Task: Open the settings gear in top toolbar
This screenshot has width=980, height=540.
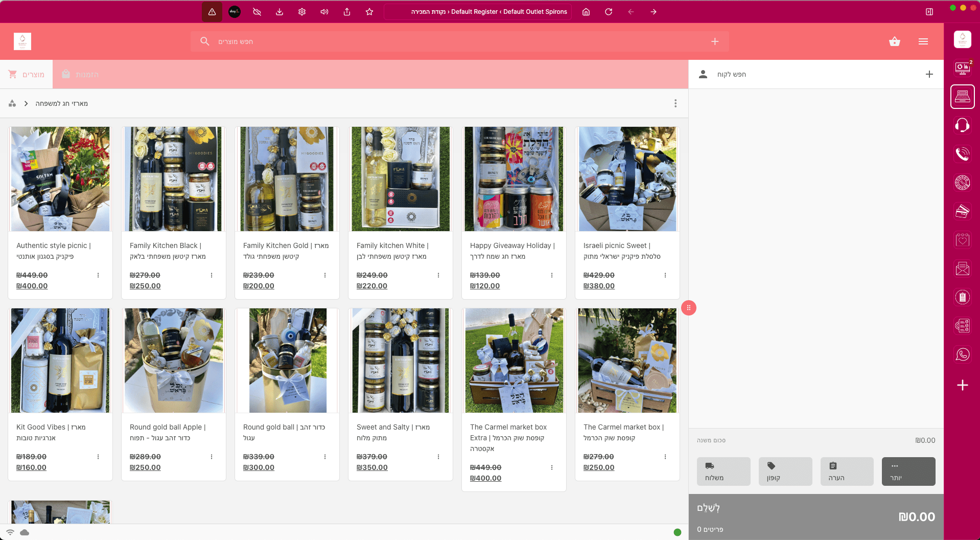Action: (x=302, y=12)
